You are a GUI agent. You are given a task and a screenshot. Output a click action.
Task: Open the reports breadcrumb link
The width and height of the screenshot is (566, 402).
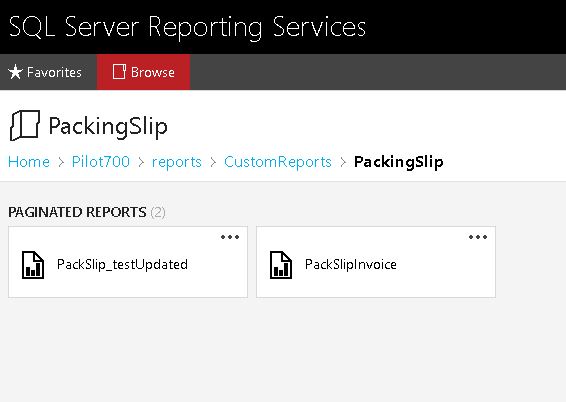pos(177,162)
